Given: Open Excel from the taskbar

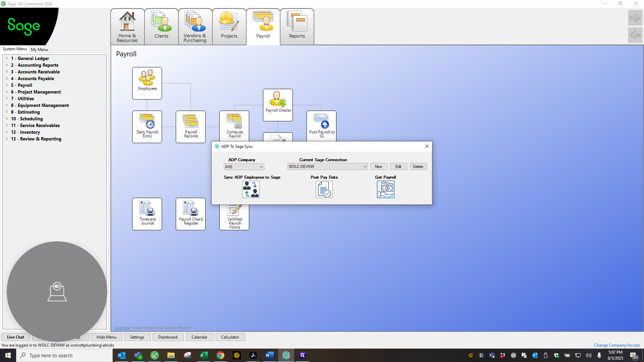Looking at the screenshot, I should (x=204, y=355).
